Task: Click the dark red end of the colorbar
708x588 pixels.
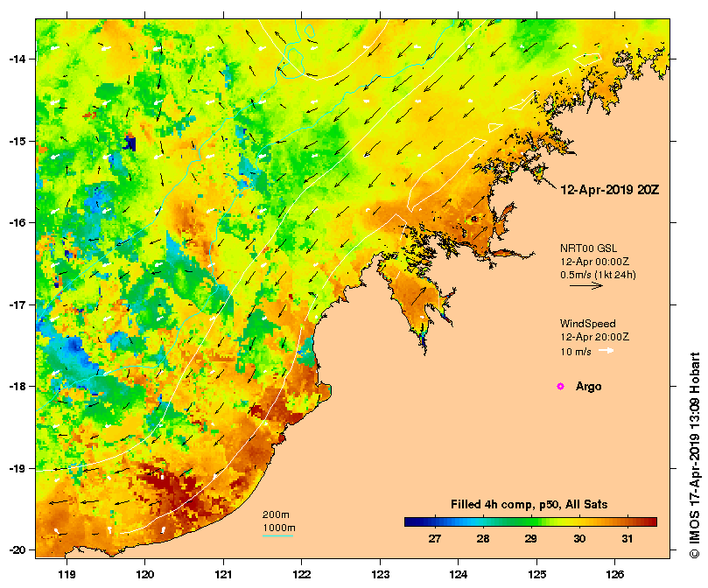Action: [652, 521]
